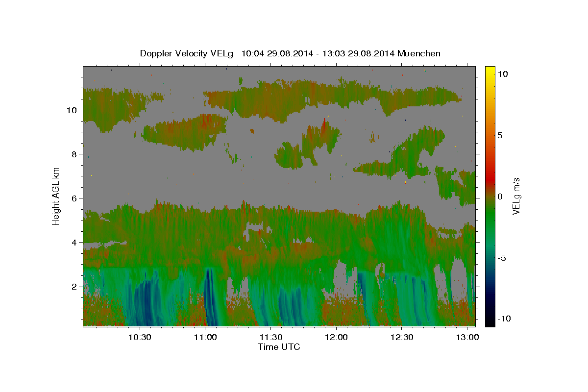Click the height axis label '2'
The height and width of the screenshot is (392, 588).
point(75,287)
